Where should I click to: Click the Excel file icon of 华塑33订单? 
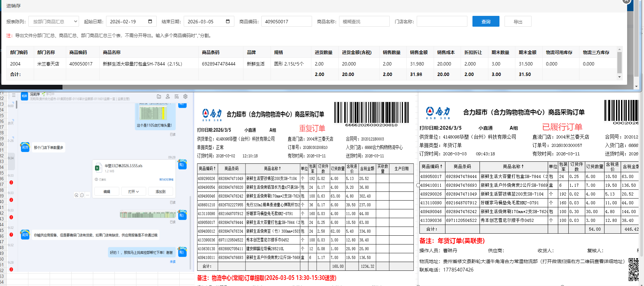(x=98, y=168)
